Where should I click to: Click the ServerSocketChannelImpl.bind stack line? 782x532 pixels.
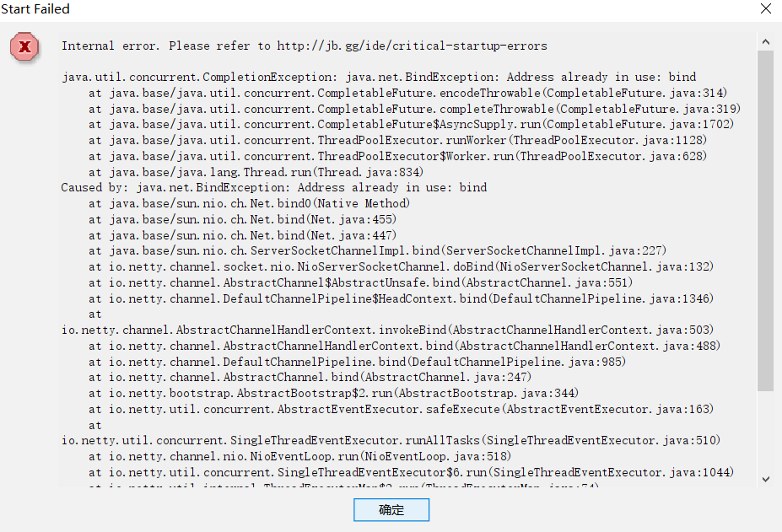[378, 250]
